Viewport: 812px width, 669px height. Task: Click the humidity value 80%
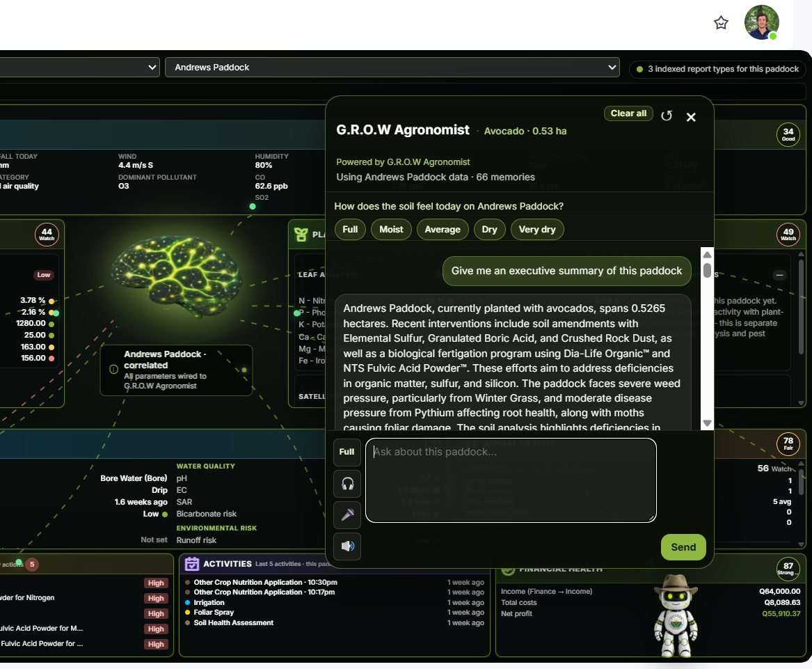pyautogui.click(x=264, y=165)
